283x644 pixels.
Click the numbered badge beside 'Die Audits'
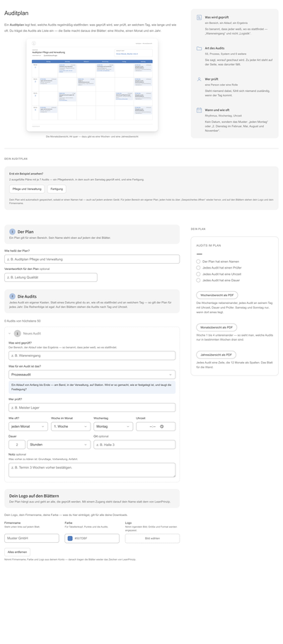pos(12,296)
